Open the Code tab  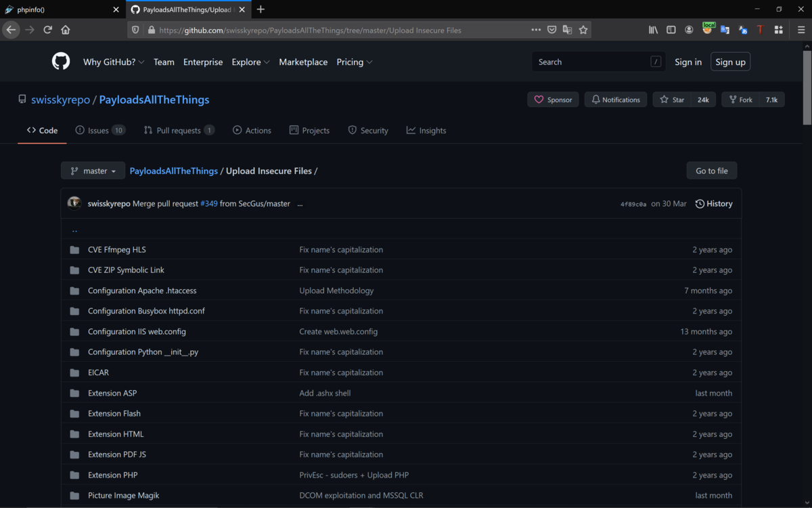42,130
